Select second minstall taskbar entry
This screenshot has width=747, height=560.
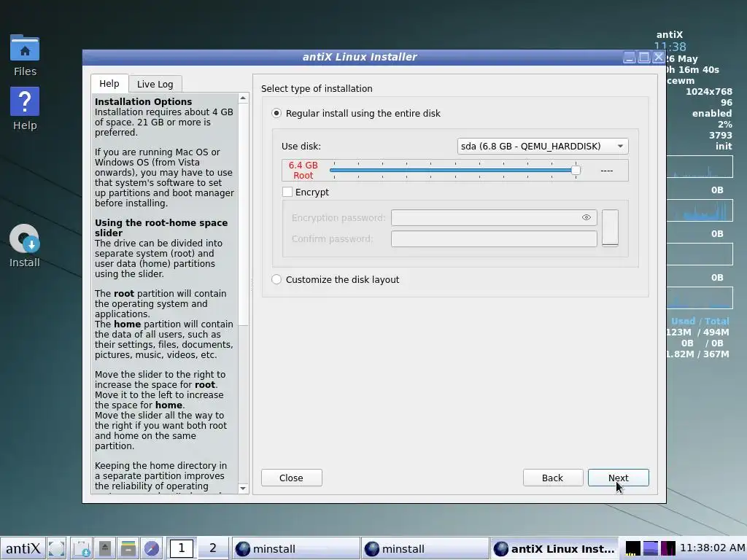point(425,548)
